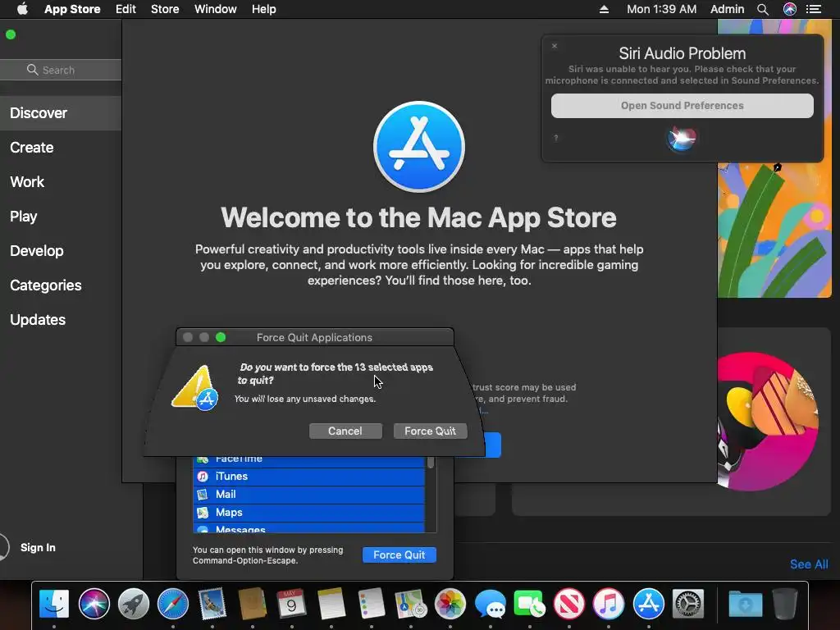This screenshot has height=630, width=840.
Task: Open the Apple menu
Action: tap(22, 9)
